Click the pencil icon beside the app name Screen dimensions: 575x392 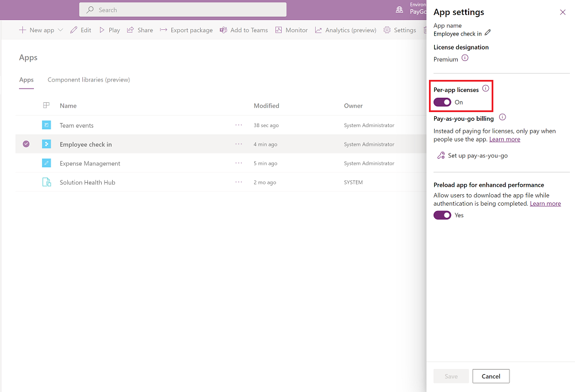[x=488, y=33]
